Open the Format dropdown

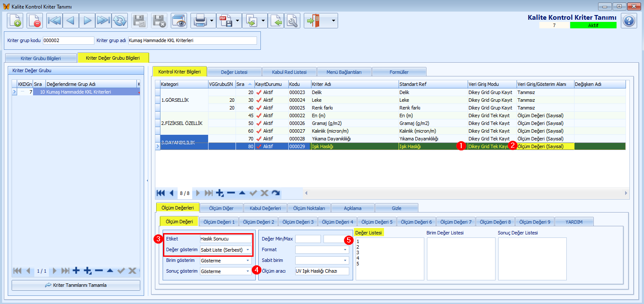click(x=345, y=249)
